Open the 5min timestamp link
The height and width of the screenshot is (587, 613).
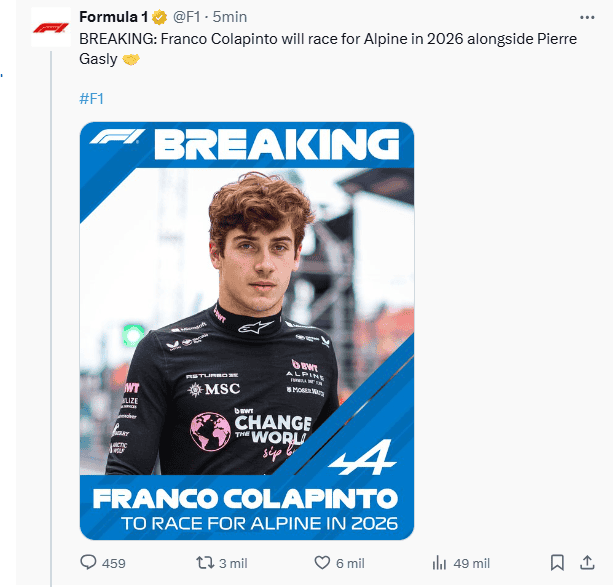(230, 17)
